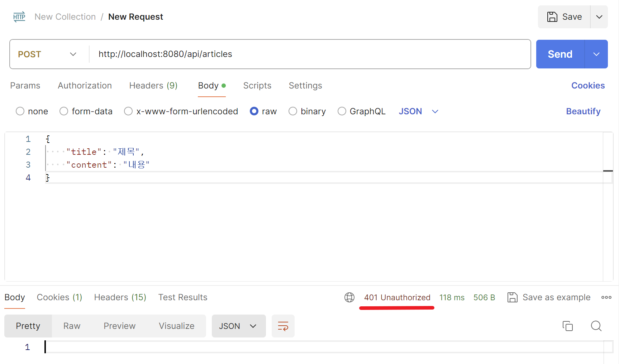Expand the Send options arrow

(x=596, y=54)
